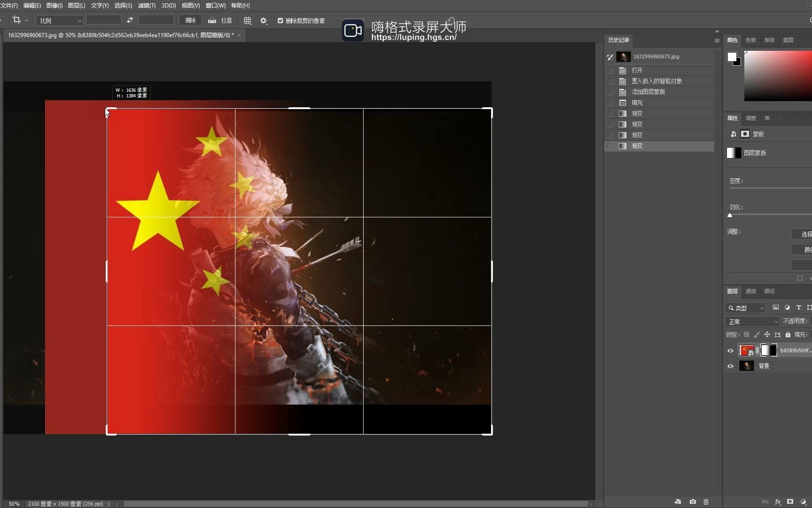Toggle history brush box beside 置入嵌入的智能对象
812x508 pixels.
(610, 81)
